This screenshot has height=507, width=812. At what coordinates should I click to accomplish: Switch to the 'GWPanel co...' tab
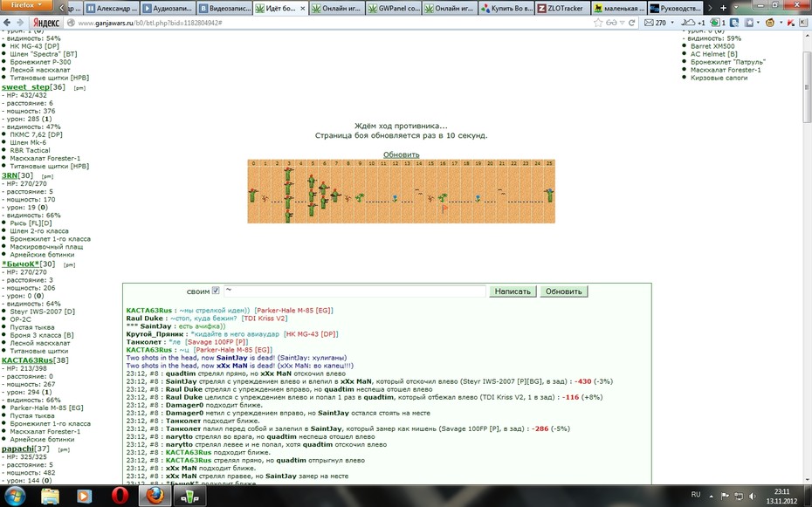[394, 8]
